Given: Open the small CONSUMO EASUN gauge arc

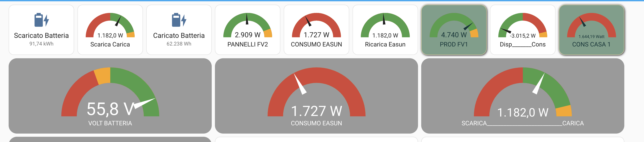Looking at the screenshot, I should click(x=317, y=25).
